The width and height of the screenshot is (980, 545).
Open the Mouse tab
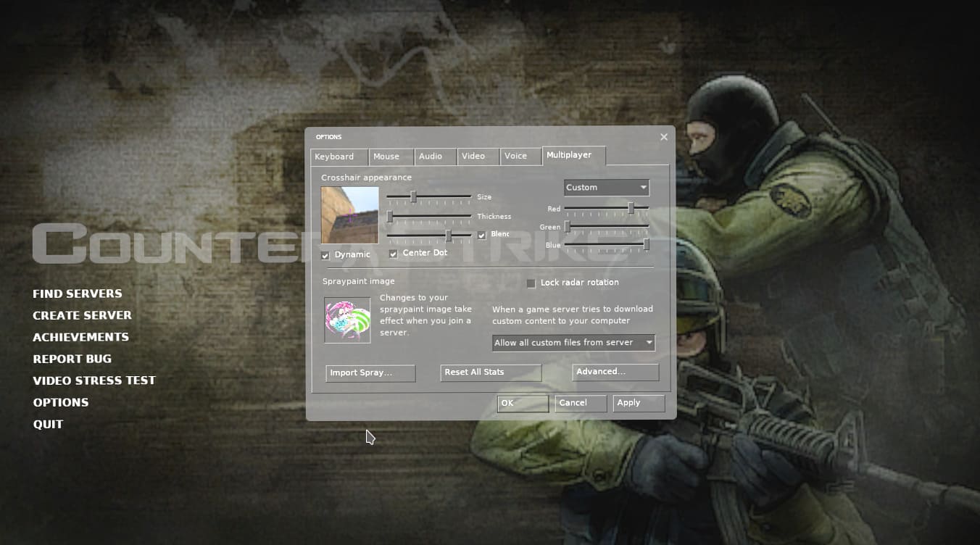point(391,157)
